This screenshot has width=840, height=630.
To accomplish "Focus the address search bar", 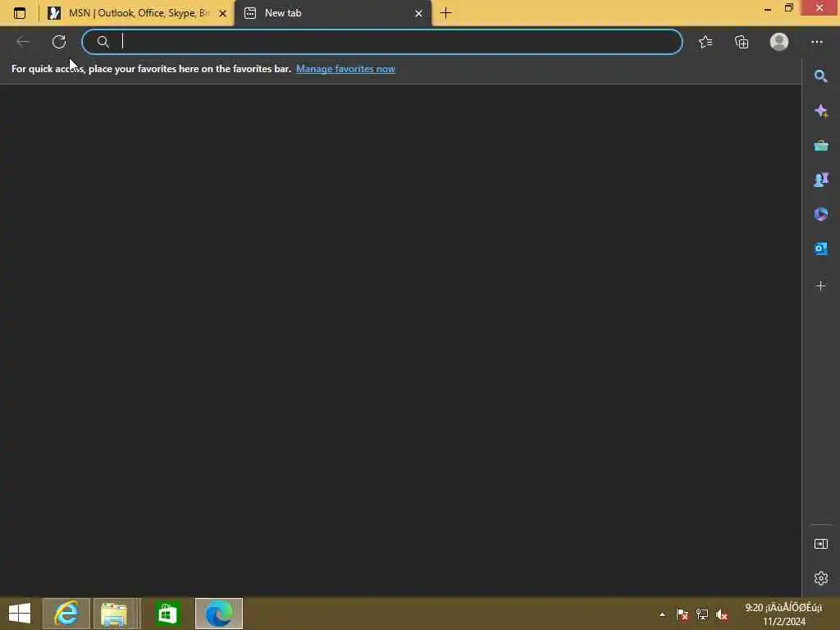I will [382, 42].
